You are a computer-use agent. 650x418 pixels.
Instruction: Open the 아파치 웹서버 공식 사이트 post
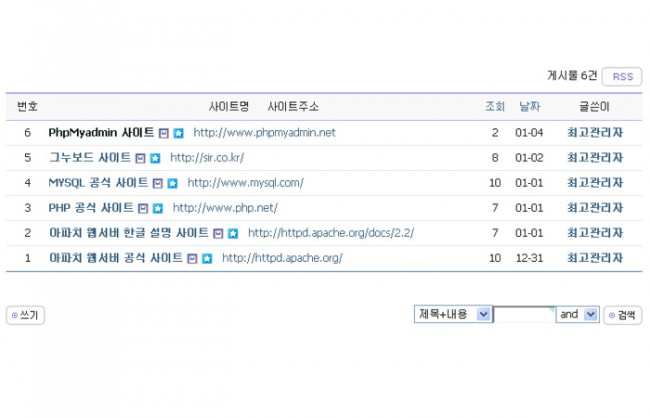(116, 258)
